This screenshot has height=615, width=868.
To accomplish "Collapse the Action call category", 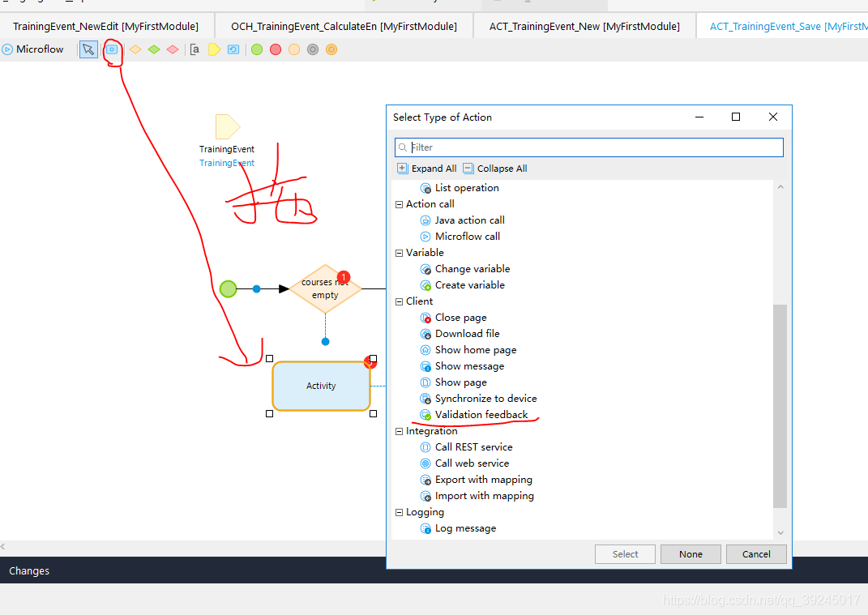I will (400, 204).
